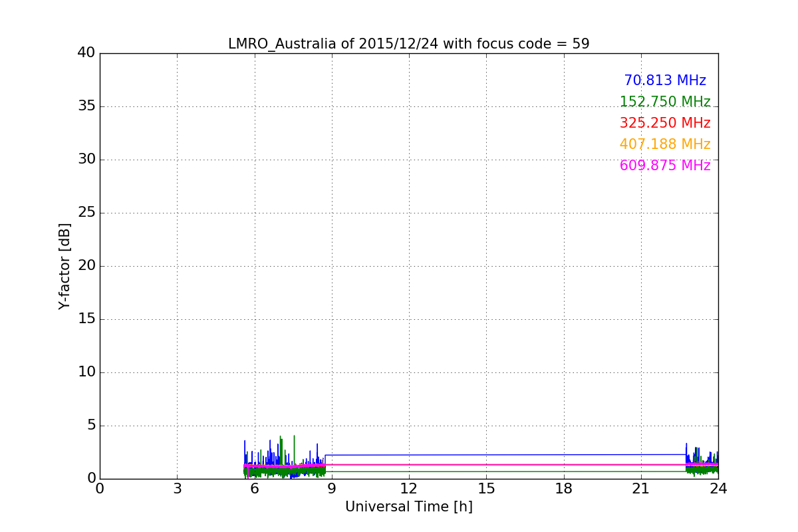Click the 35 tick on the y-axis

click(86, 106)
